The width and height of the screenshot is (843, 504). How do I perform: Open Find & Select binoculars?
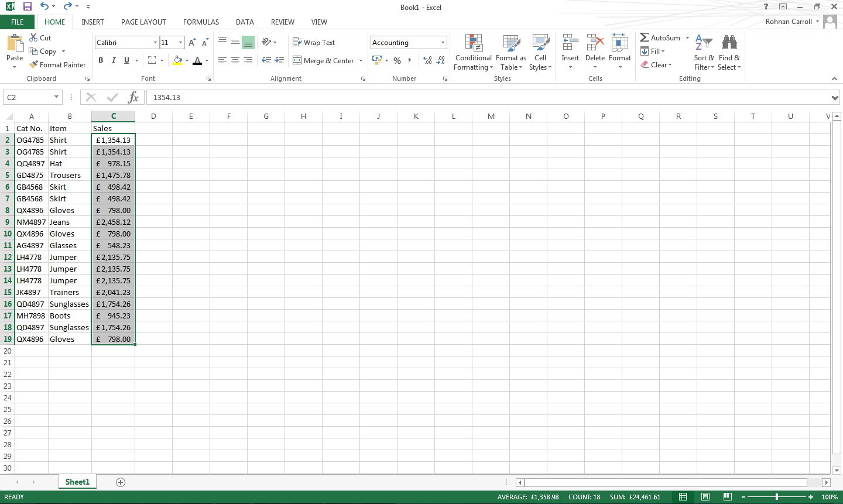click(x=729, y=52)
